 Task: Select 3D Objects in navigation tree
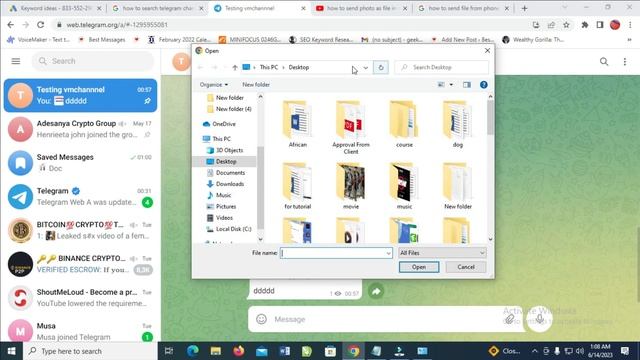[x=225, y=150]
